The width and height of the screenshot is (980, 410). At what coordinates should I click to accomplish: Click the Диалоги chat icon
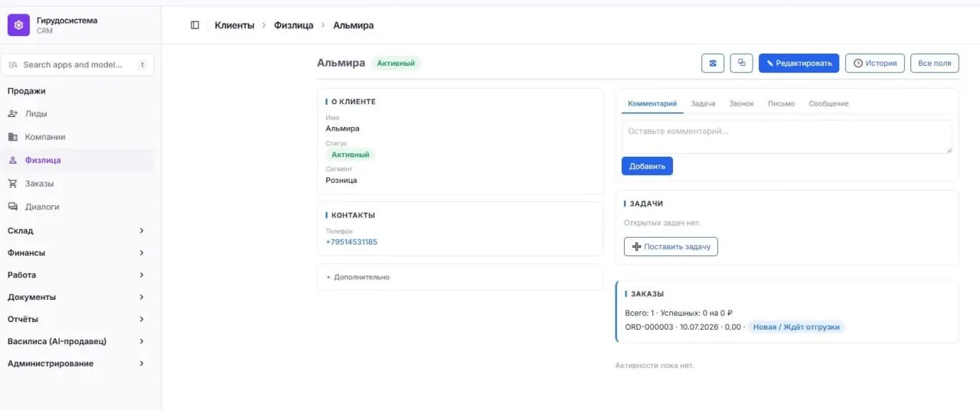(12, 207)
